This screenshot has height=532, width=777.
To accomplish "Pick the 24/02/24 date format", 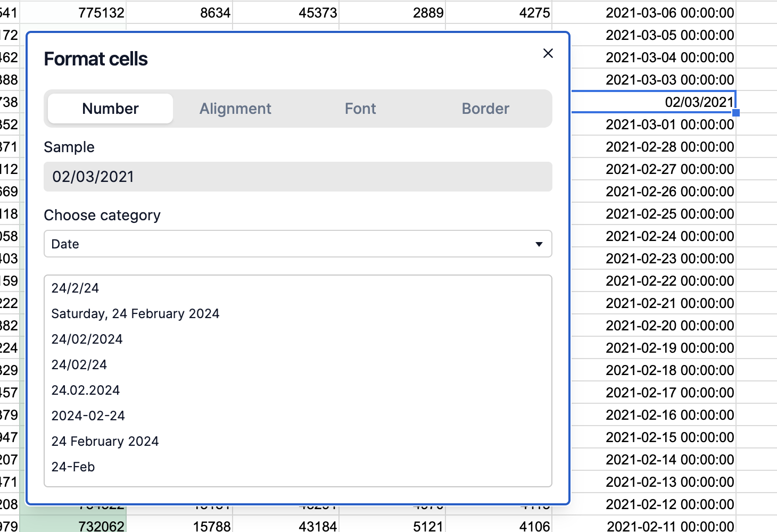I will 79,365.
